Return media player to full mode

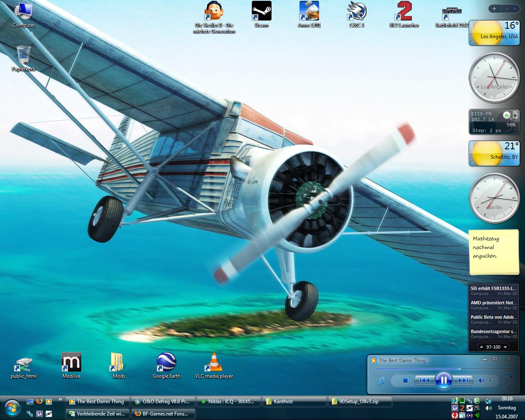(x=510, y=377)
